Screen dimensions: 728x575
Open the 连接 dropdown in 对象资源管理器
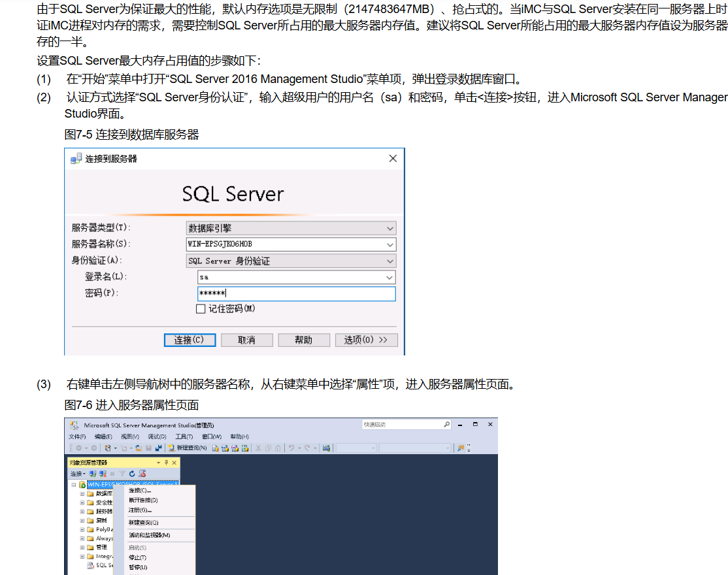pyautogui.click(x=78, y=474)
